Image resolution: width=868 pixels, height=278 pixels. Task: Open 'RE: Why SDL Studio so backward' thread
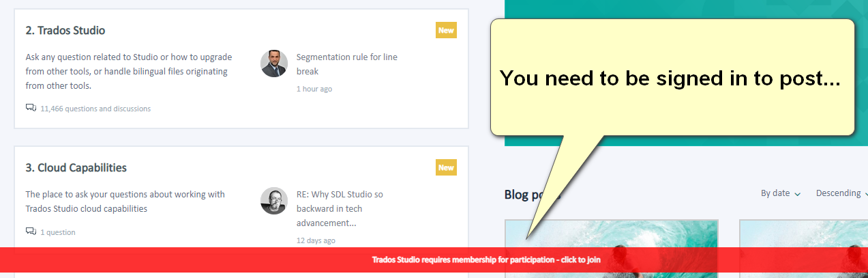coord(340,208)
